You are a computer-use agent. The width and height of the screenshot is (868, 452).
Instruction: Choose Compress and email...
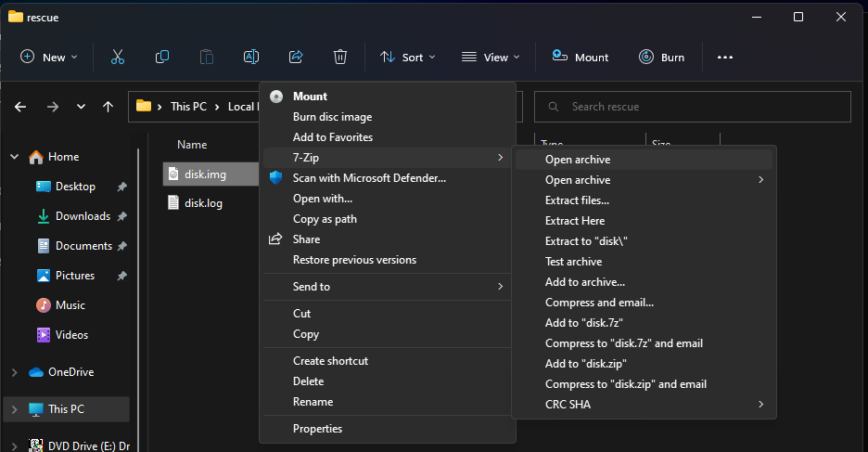tap(644, 303)
